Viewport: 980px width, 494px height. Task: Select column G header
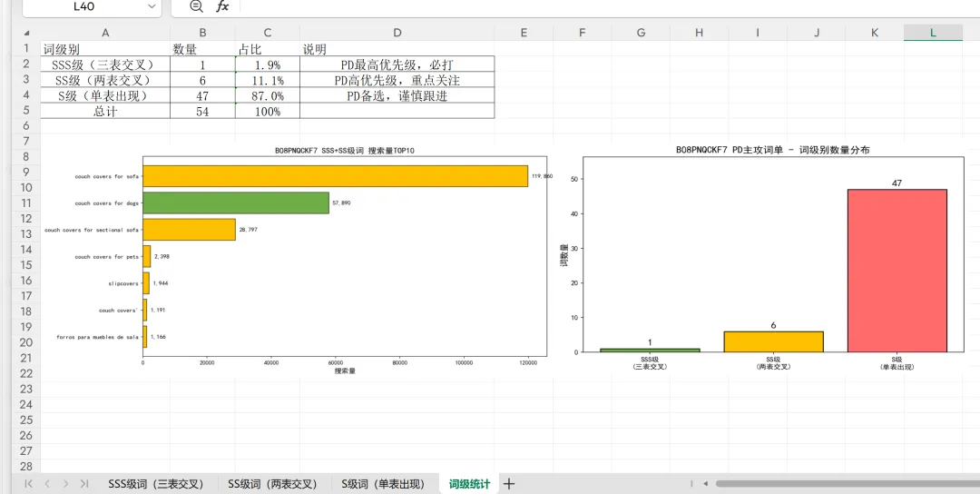tap(641, 33)
